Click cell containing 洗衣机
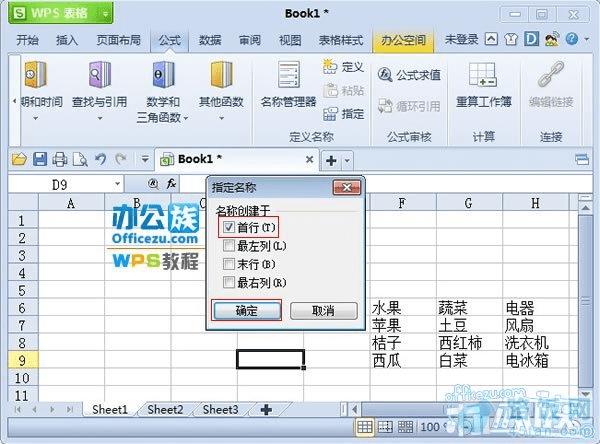 pyautogui.click(x=536, y=343)
